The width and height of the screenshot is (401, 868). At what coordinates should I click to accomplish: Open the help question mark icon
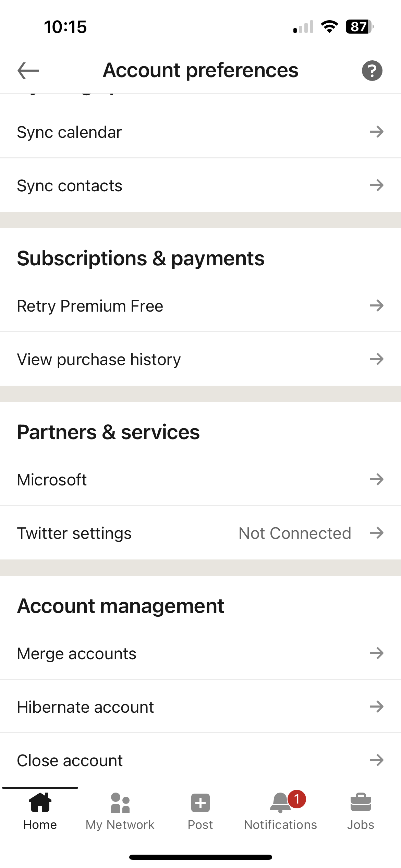(x=372, y=71)
